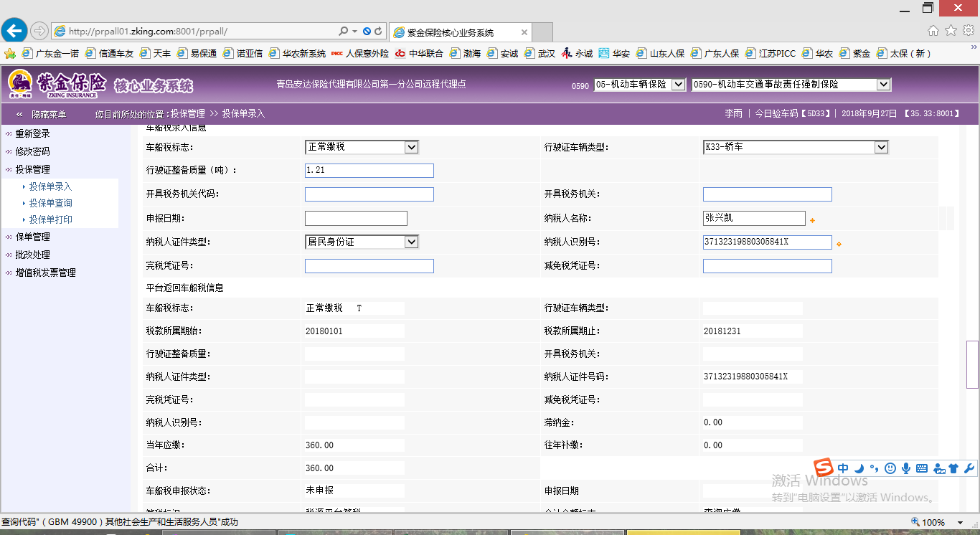The height and width of the screenshot is (535, 980).
Task: Click the Sogou microphone voice input icon
Action: click(906, 468)
